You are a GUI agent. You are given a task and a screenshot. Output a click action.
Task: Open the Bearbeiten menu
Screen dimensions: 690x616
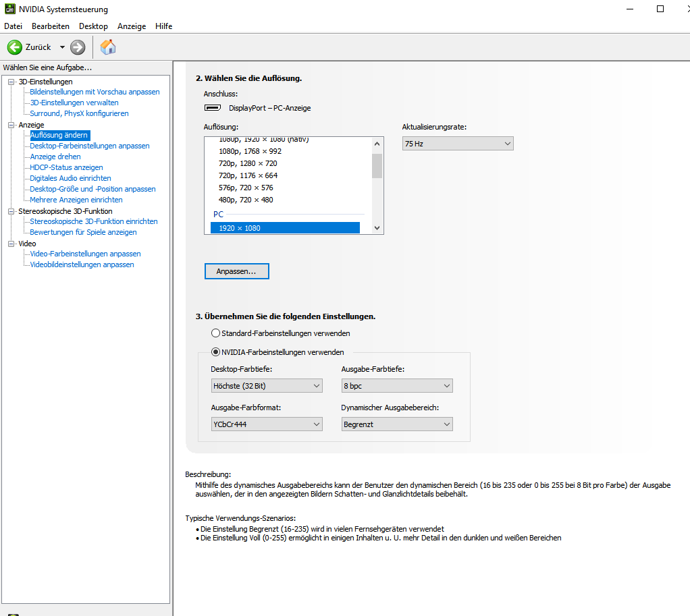click(51, 26)
